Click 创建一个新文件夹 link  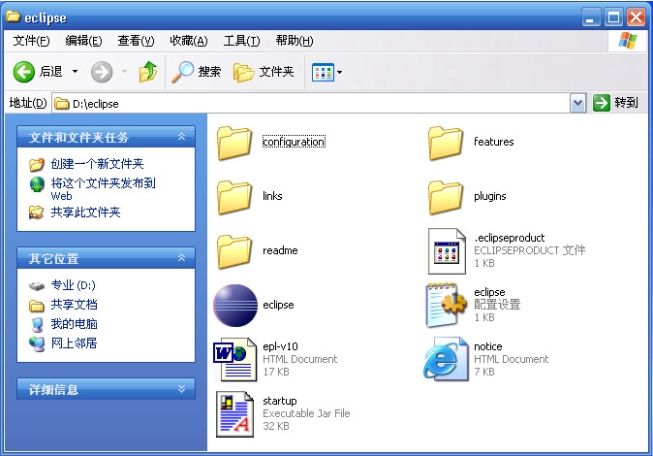tap(97, 164)
